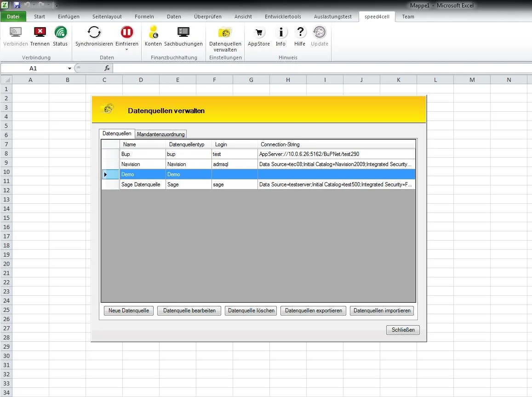Select the speed4cell ribbon tab
The height and width of the screenshot is (397, 532).
tap(377, 17)
